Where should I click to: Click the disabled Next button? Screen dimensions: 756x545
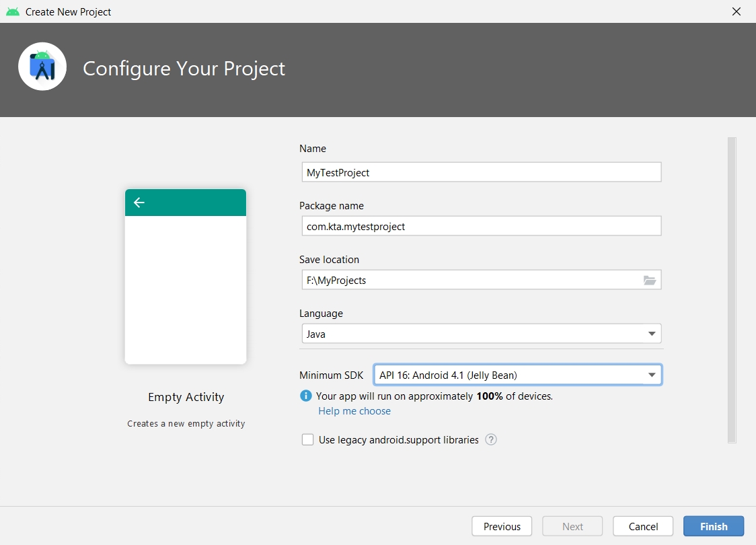(572, 527)
